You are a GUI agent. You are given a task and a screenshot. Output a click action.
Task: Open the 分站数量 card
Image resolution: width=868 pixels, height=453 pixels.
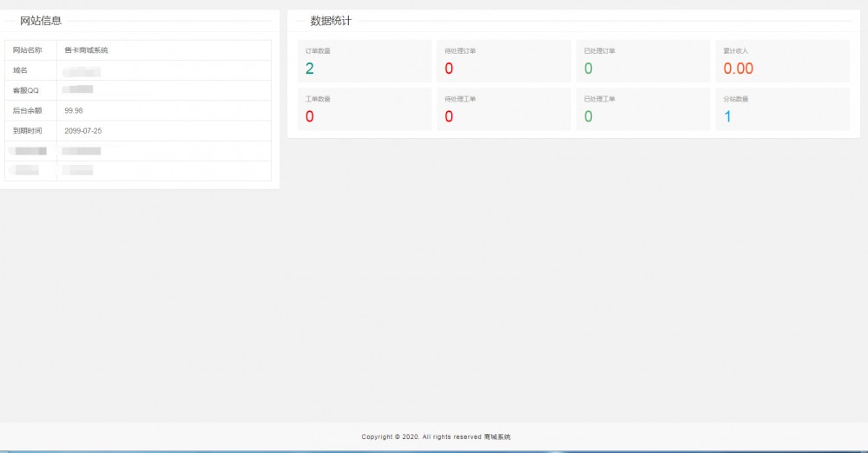pyautogui.click(x=781, y=109)
